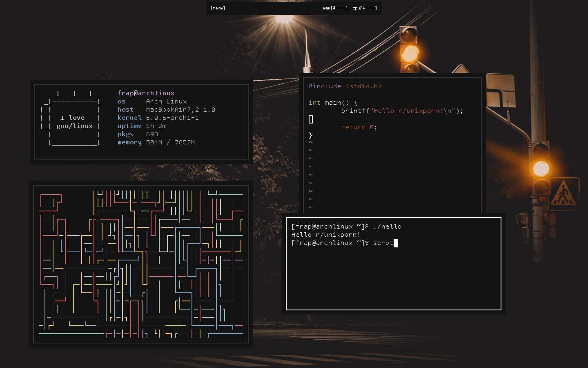Click the uptime field in the fetch output

[x=141, y=126]
